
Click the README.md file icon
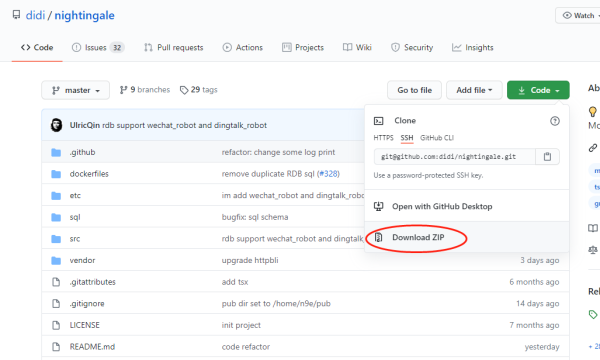(x=56, y=347)
